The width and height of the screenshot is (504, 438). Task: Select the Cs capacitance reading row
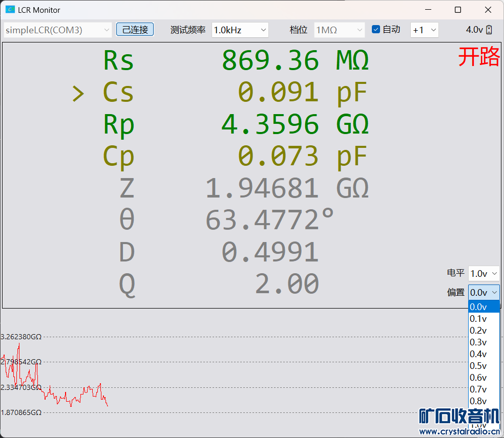236,93
